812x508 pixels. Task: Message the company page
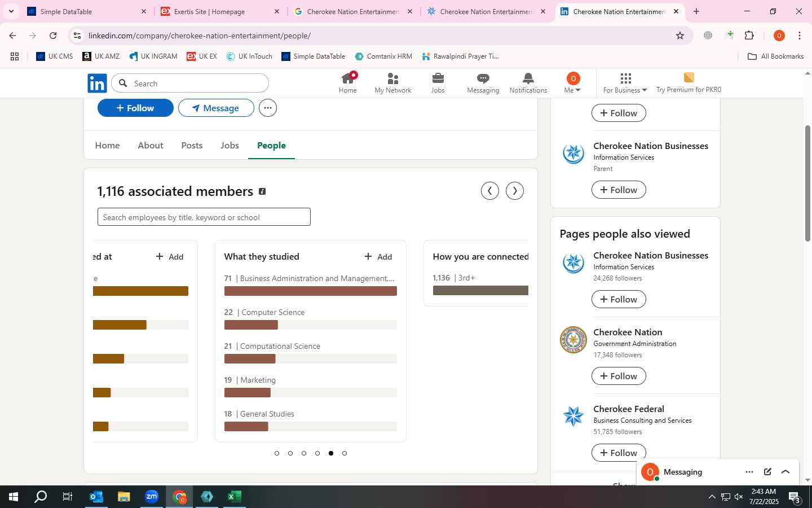coord(216,108)
